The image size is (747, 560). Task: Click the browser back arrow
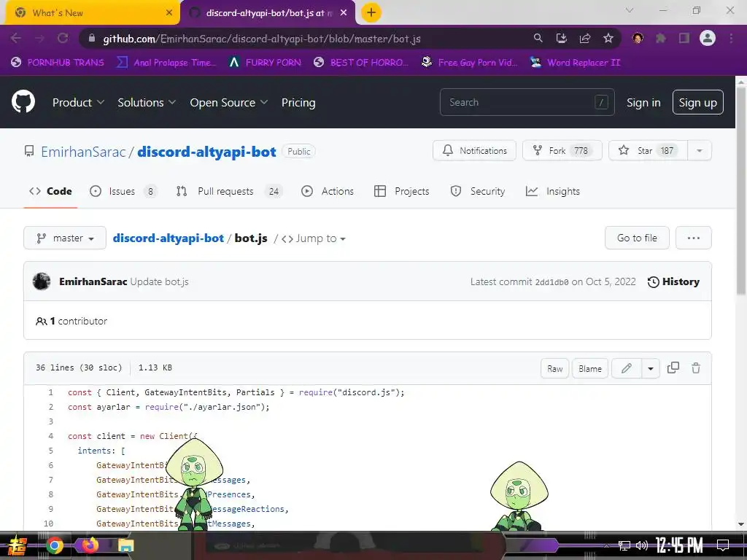tap(16, 38)
